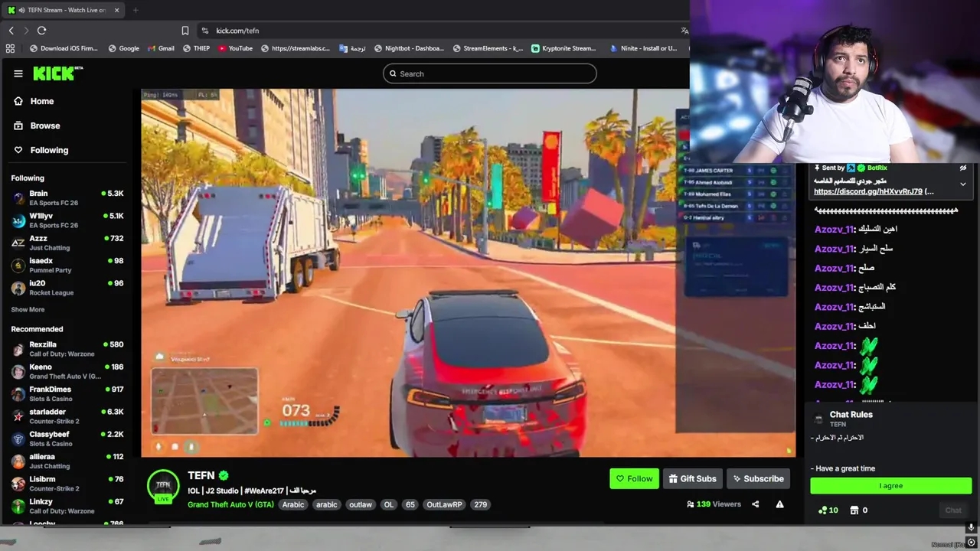
Task: Reload the current page
Action: [x=41, y=31]
